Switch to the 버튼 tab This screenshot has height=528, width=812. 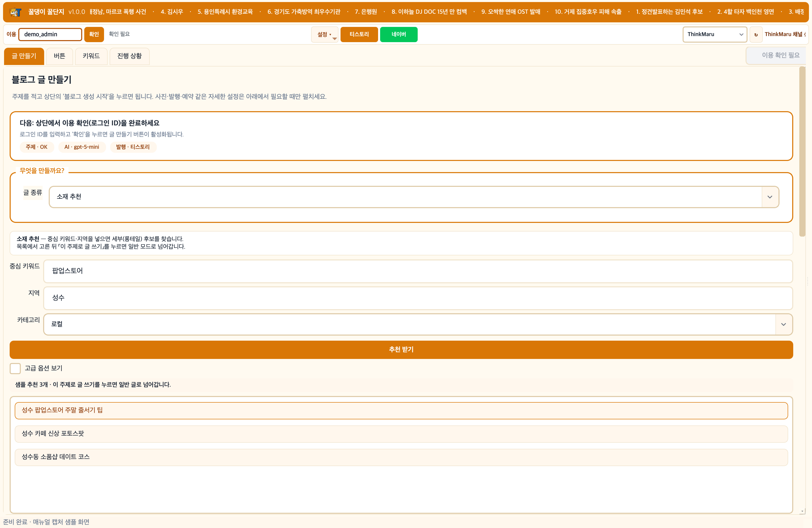[x=59, y=56]
